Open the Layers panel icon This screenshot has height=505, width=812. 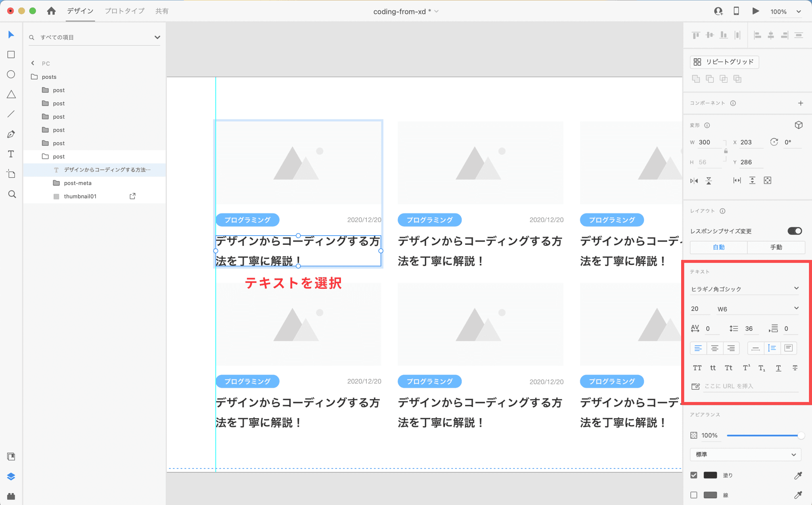11,476
